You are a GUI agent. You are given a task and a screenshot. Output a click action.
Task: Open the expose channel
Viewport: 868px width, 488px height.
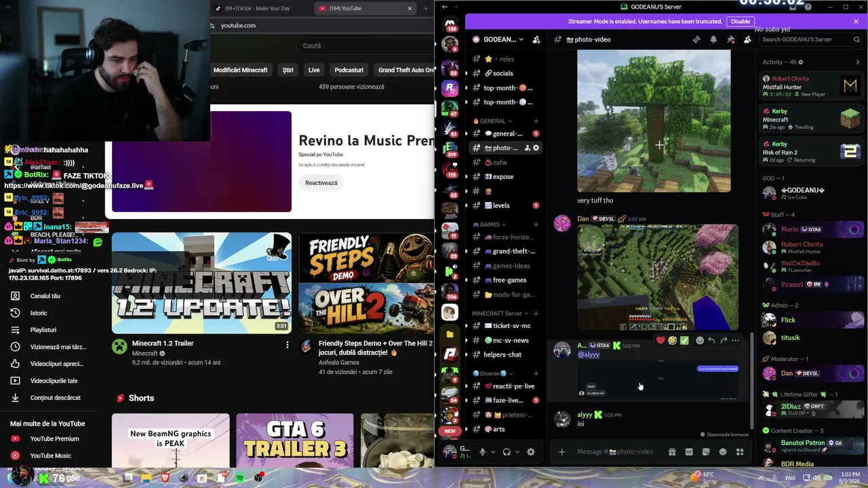coord(505,177)
